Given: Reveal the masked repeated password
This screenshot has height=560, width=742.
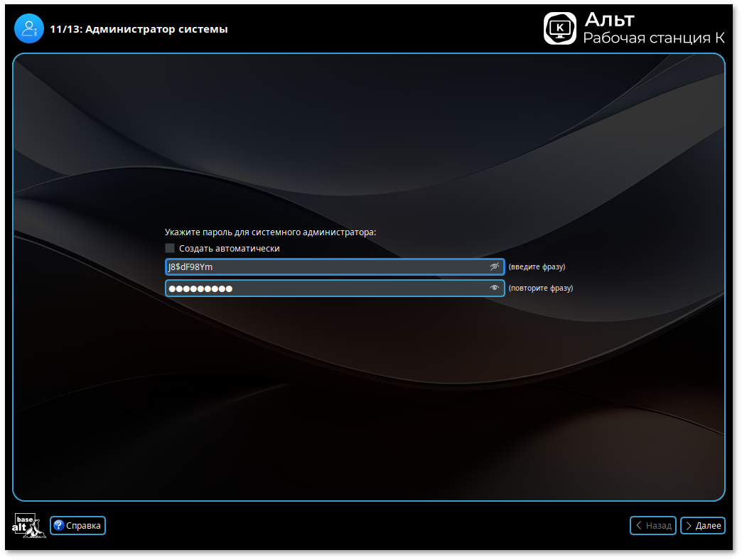Looking at the screenshot, I should coord(495,288).
